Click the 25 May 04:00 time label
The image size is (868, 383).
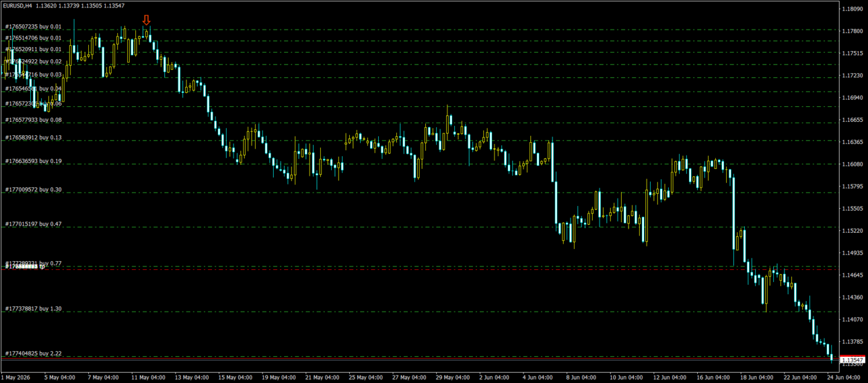[364, 378]
